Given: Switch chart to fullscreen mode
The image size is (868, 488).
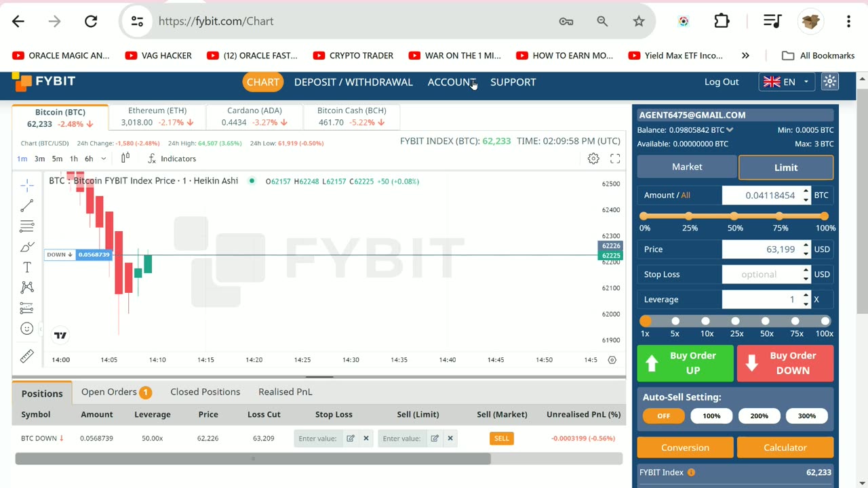Looking at the screenshot, I should coord(615,159).
